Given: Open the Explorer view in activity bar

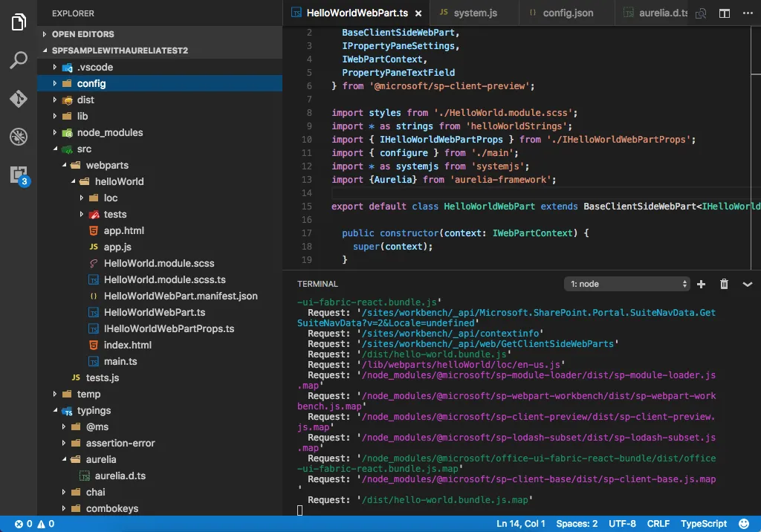Looking at the screenshot, I should click(x=19, y=22).
